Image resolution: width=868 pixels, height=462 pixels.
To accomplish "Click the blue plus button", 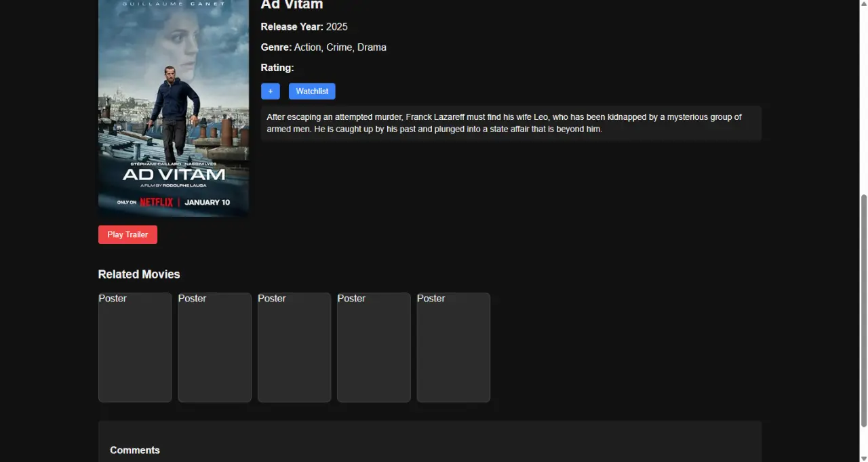I will tap(270, 91).
